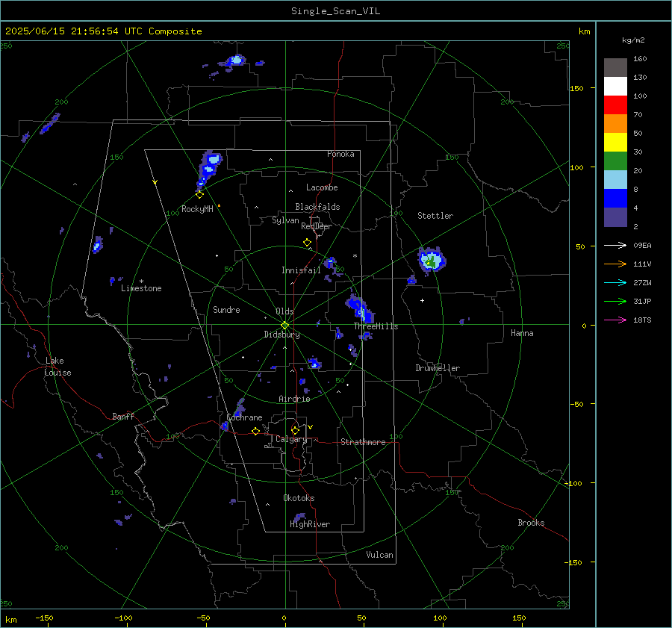Select the yellow 30-50 legend color

(615, 143)
